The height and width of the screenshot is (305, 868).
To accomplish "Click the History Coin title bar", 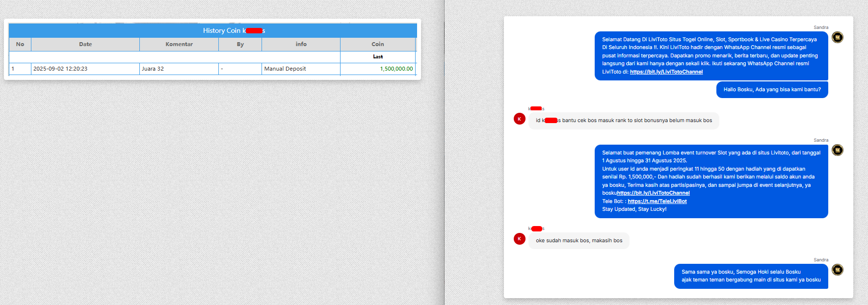I will tap(213, 30).
